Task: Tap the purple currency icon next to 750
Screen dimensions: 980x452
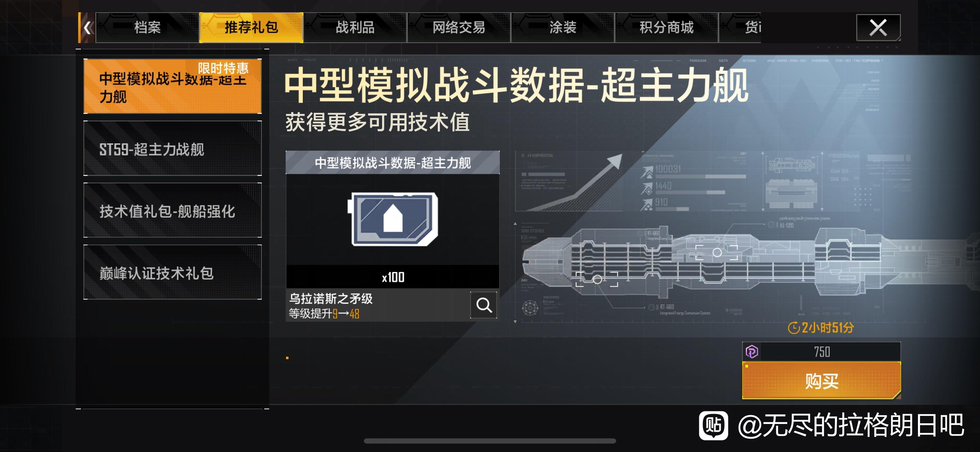Action: click(752, 351)
